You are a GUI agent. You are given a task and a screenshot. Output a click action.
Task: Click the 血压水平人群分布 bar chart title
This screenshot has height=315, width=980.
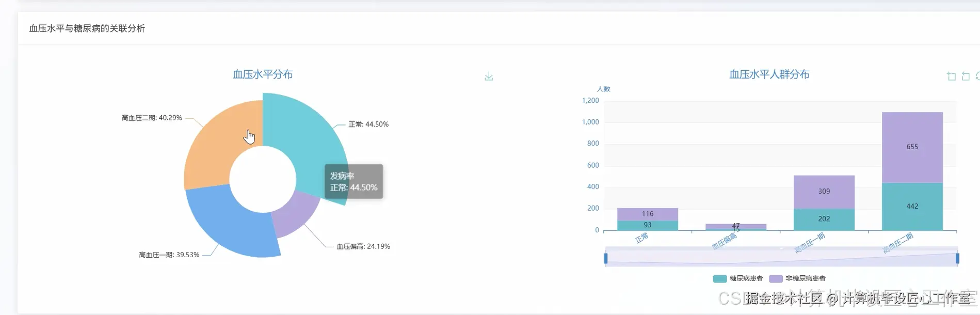769,74
